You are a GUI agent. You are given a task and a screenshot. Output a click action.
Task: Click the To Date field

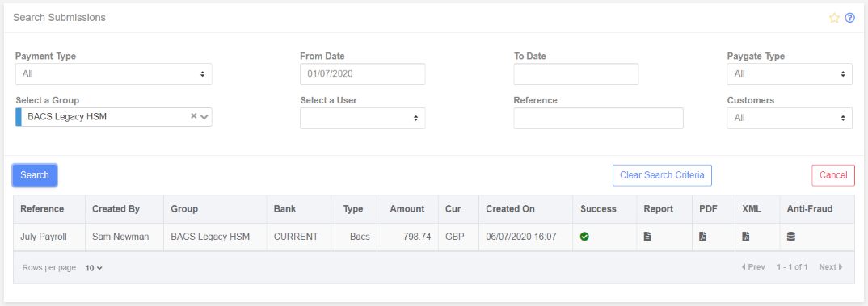point(575,73)
